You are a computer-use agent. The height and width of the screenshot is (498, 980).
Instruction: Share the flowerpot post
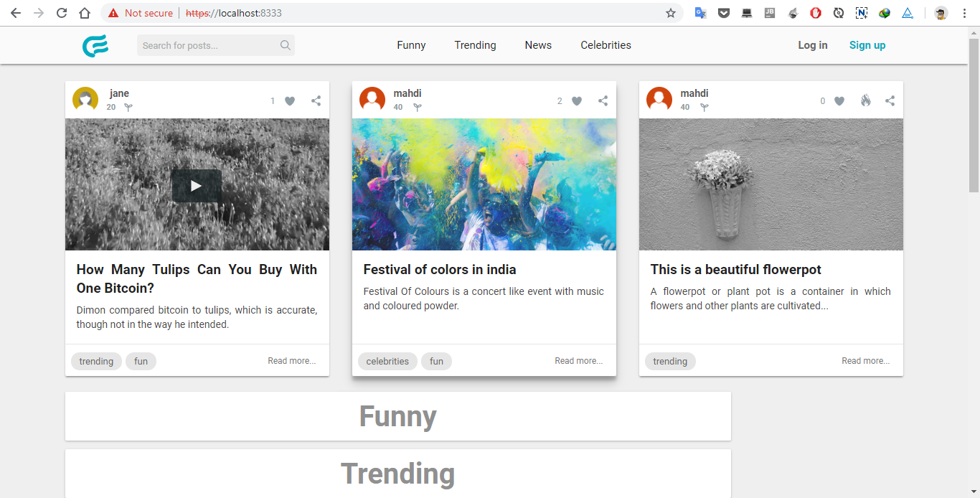coord(890,100)
